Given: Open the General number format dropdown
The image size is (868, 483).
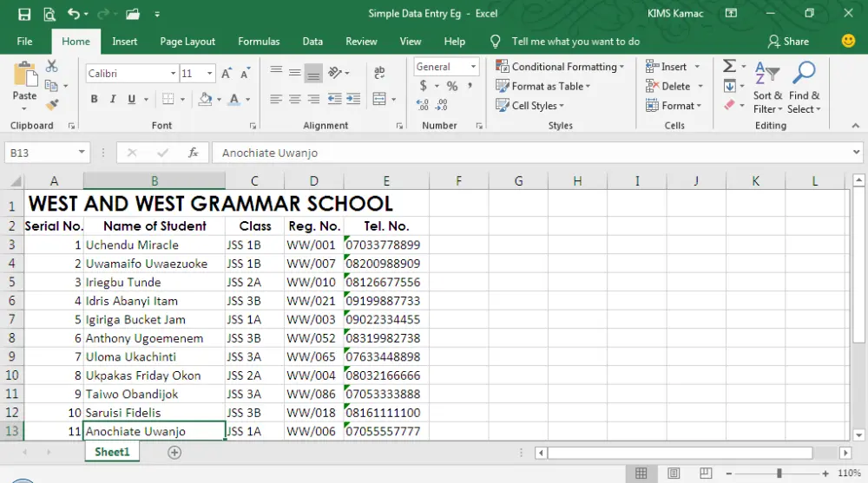Looking at the screenshot, I should [x=473, y=67].
